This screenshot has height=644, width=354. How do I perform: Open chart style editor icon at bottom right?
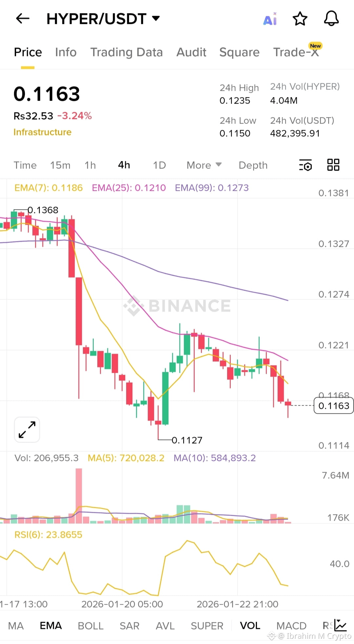tap(340, 625)
